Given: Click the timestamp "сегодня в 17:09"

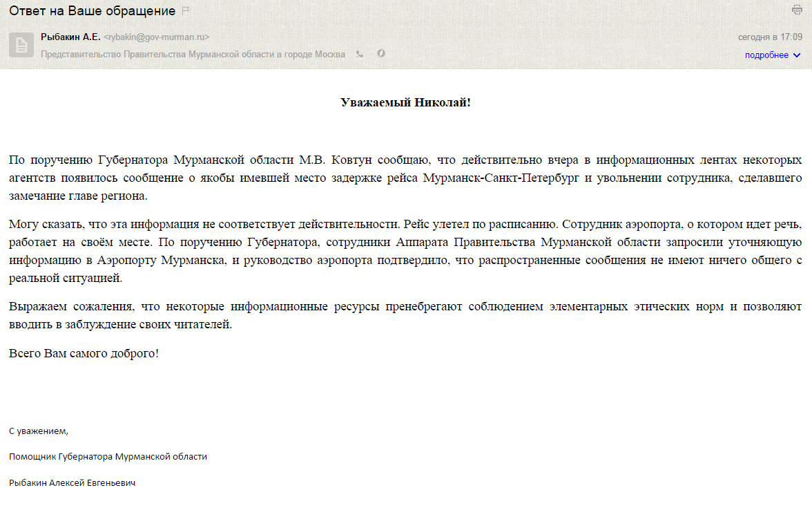Looking at the screenshot, I should click(x=770, y=37).
